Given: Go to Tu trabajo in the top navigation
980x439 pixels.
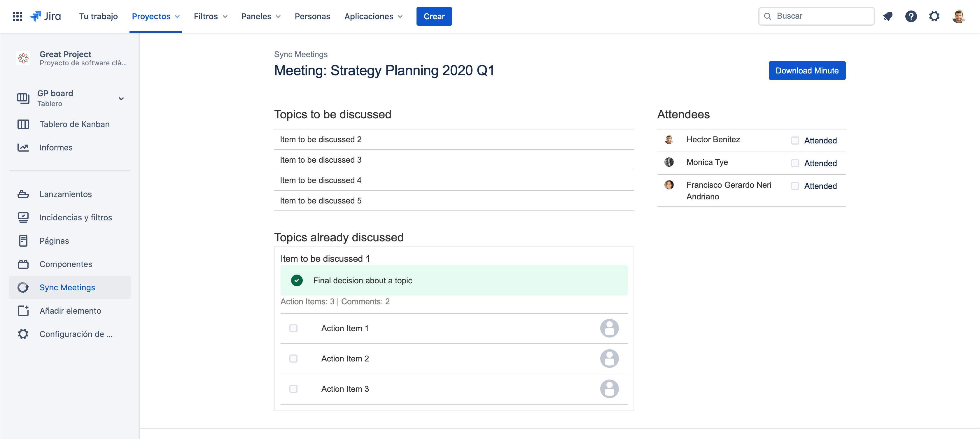Looking at the screenshot, I should coord(99,16).
